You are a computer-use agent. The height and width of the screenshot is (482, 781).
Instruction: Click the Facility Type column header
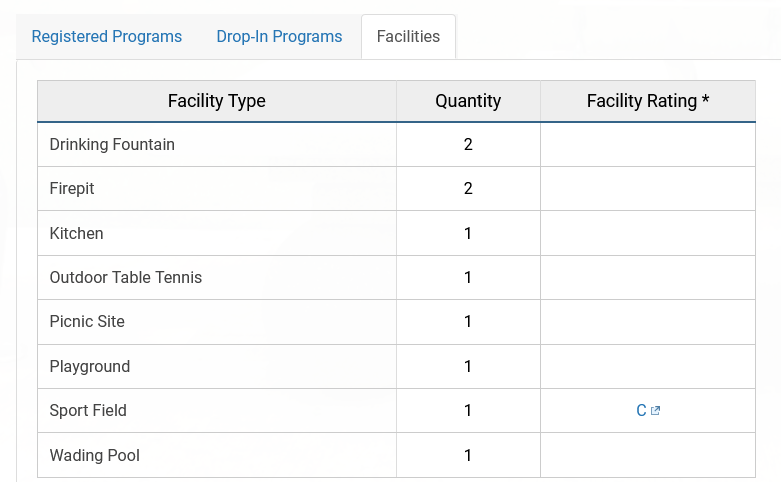[217, 101]
